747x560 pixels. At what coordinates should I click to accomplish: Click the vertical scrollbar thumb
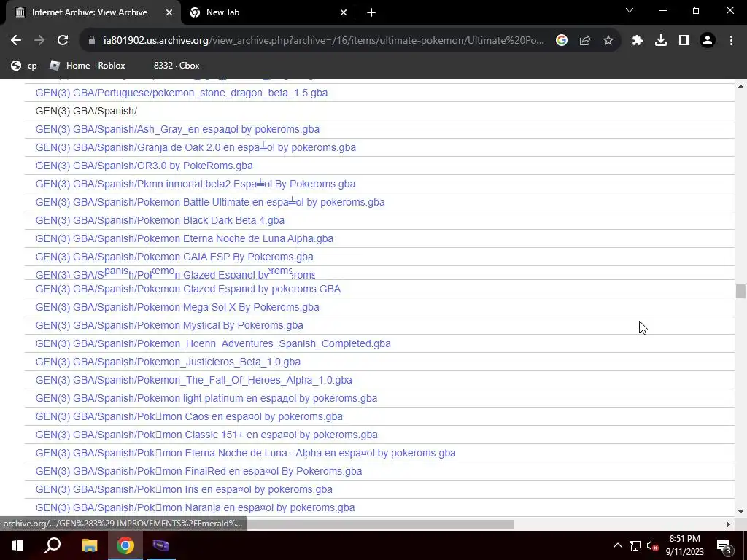click(740, 291)
